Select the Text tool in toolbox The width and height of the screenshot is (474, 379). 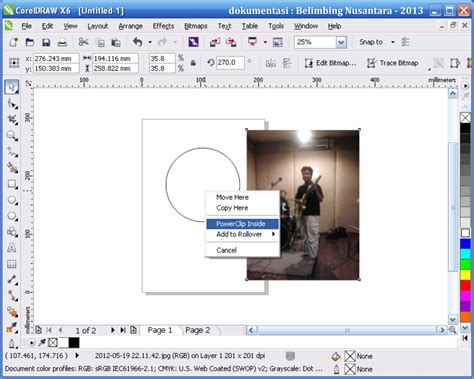click(12, 248)
